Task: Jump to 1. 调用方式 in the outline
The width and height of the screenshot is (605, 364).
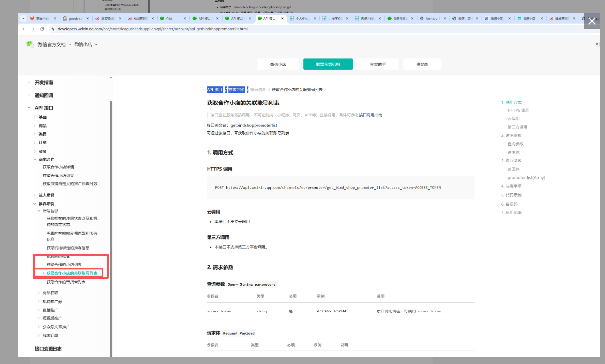Action: pos(511,102)
